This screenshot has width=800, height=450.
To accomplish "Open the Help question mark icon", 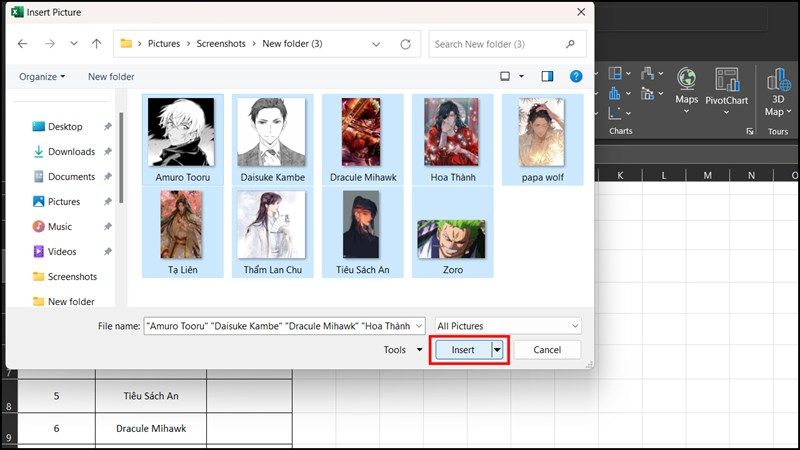I will 576,77.
